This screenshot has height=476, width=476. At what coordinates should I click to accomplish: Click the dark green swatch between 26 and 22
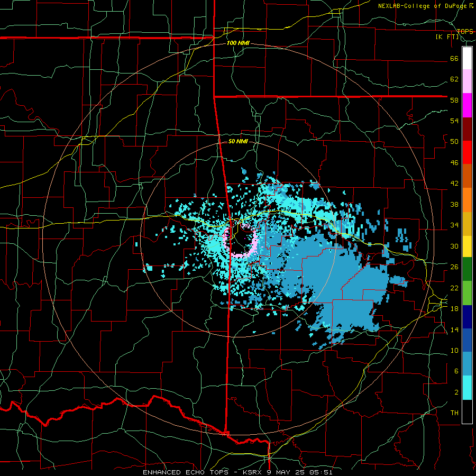pos(467,269)
